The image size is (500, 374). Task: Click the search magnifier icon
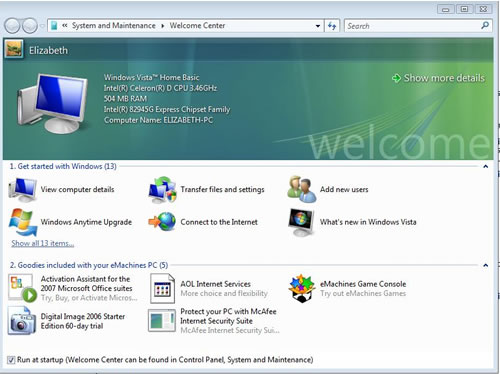coord(485,25)
